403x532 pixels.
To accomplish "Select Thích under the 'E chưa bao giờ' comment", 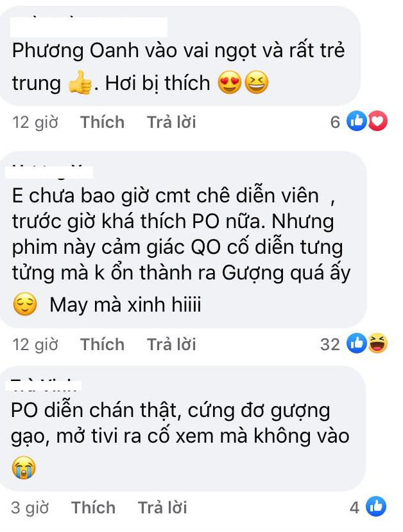I will 102,344.
